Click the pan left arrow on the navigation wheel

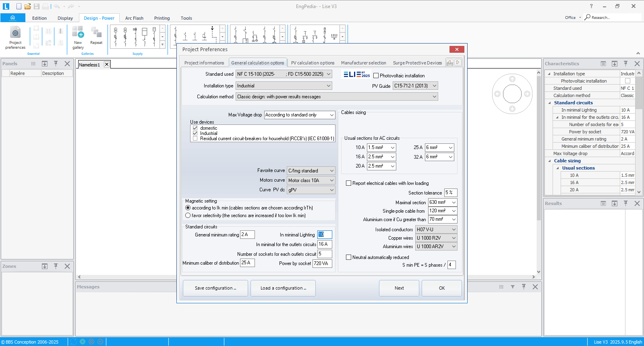point(497,94)
